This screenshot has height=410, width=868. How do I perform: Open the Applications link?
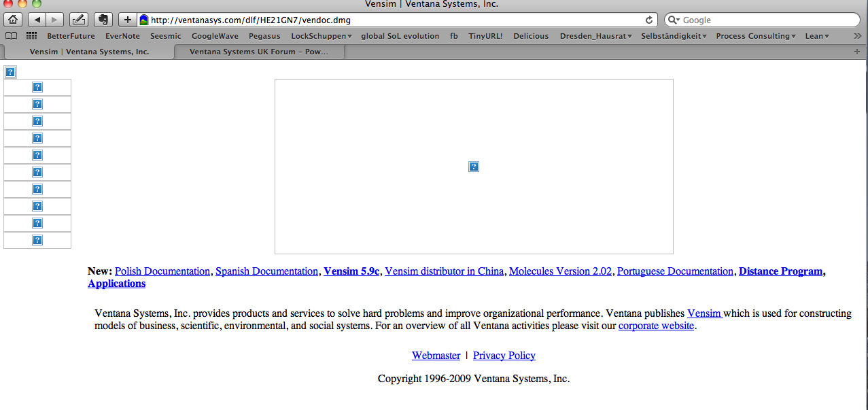pyautogui.click(x=116, y=284)
